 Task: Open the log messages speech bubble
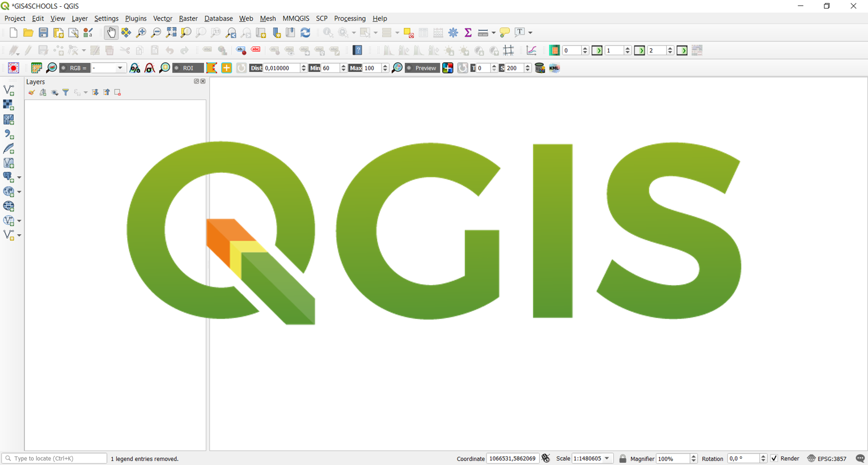pos(860,458)
